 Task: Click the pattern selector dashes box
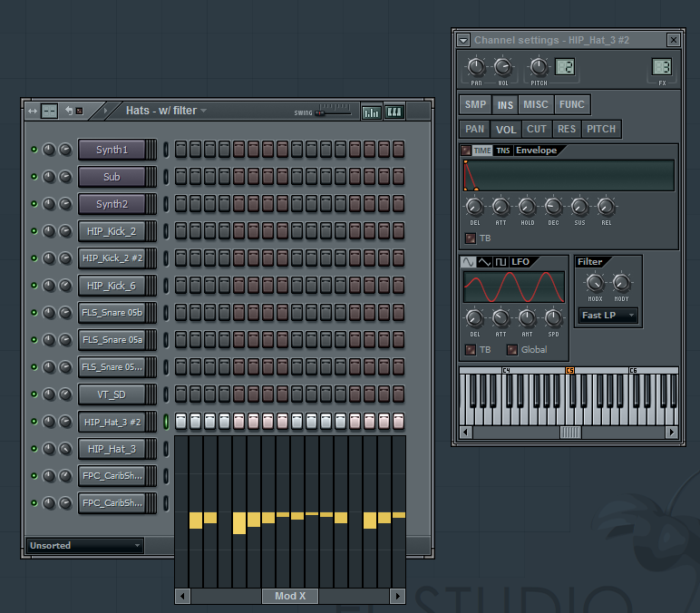pos(49,111)
